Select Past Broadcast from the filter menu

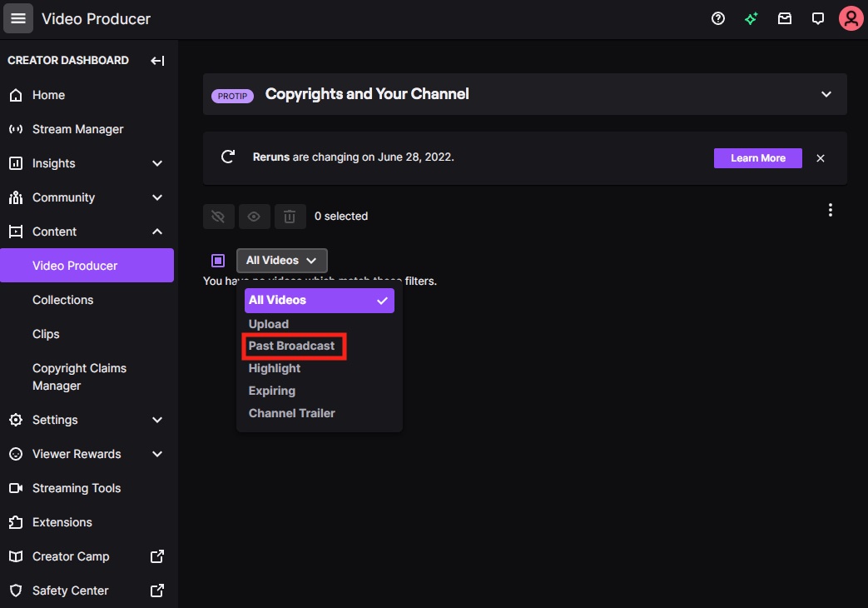293,346
